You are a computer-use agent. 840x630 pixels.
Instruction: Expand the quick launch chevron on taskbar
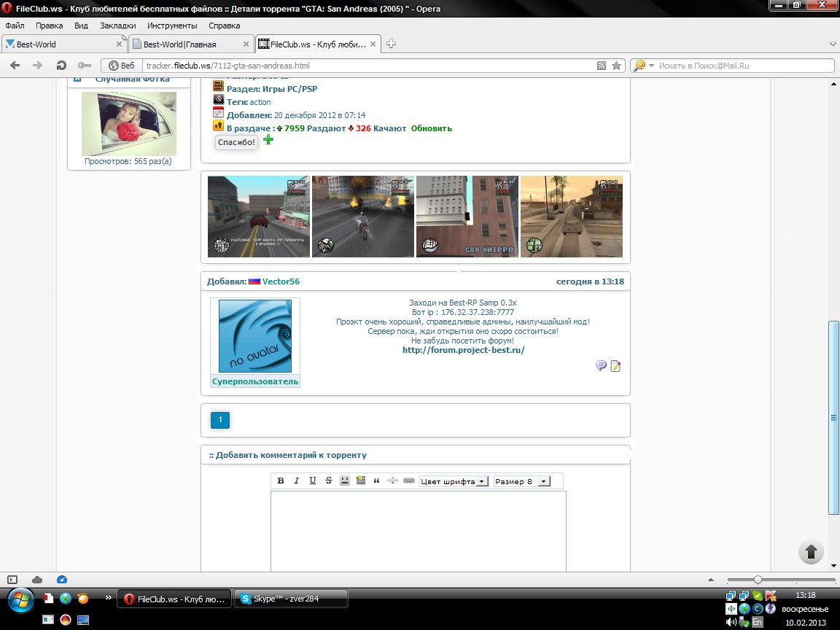pos(108,597)
